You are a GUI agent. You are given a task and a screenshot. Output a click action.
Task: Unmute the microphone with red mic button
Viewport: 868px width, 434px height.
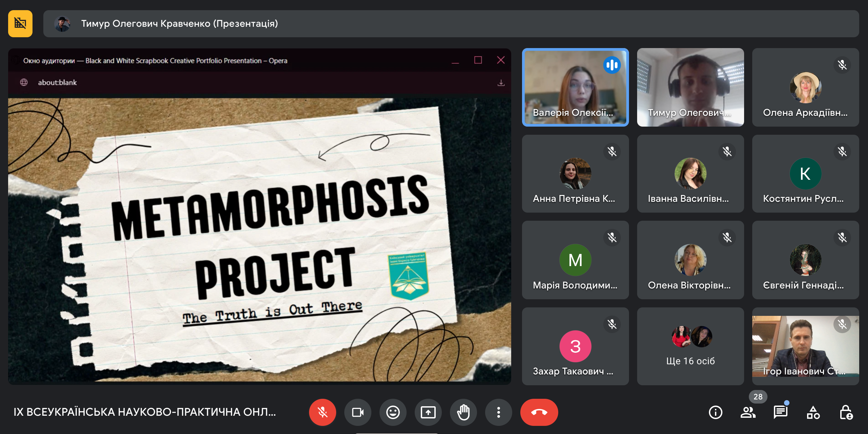pyautogui.click(x=322, y=412)
